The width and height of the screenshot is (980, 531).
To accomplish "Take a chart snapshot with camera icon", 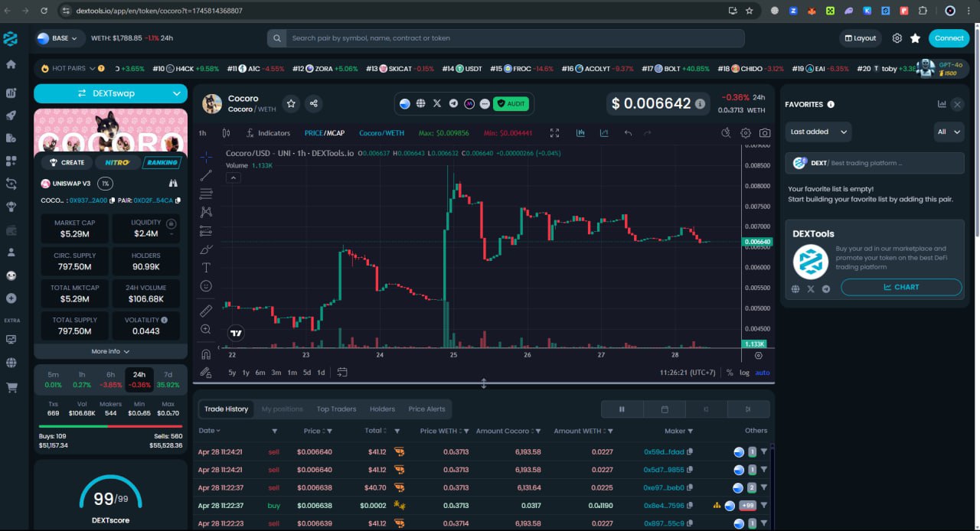I will pos(765,133).
